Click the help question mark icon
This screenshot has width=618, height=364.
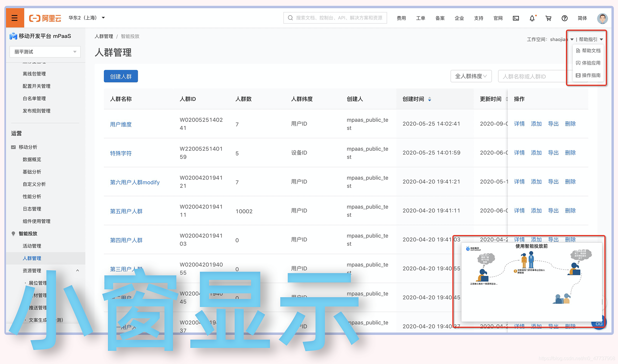565,18
